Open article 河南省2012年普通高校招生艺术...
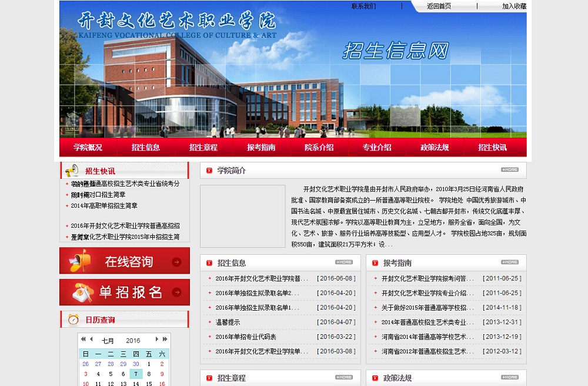588x386 pixels. pyautogui.click(x=427, y=351)
